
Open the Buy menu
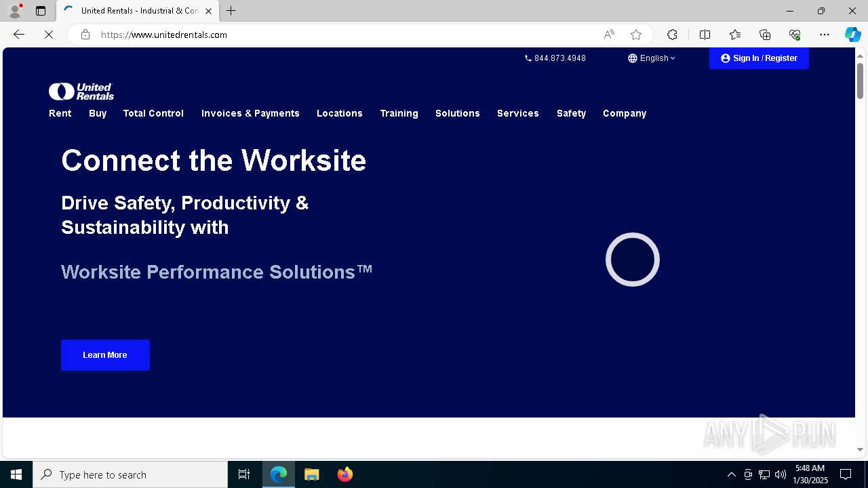98,113
